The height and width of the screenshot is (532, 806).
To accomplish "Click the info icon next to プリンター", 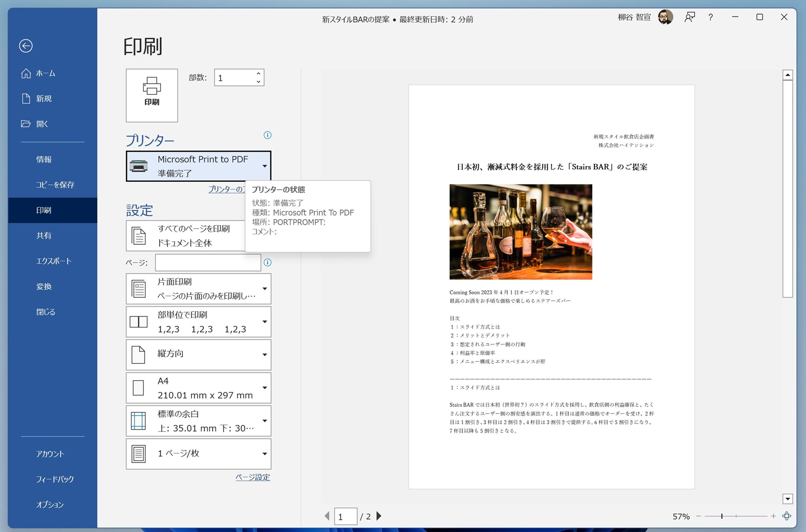I will pos(267,135).
